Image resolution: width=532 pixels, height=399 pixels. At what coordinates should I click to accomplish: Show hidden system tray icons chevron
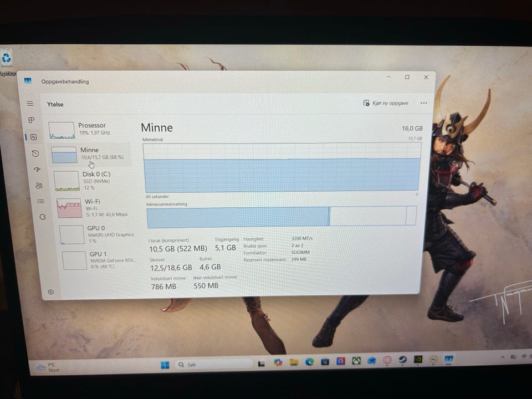coord(503,357)
